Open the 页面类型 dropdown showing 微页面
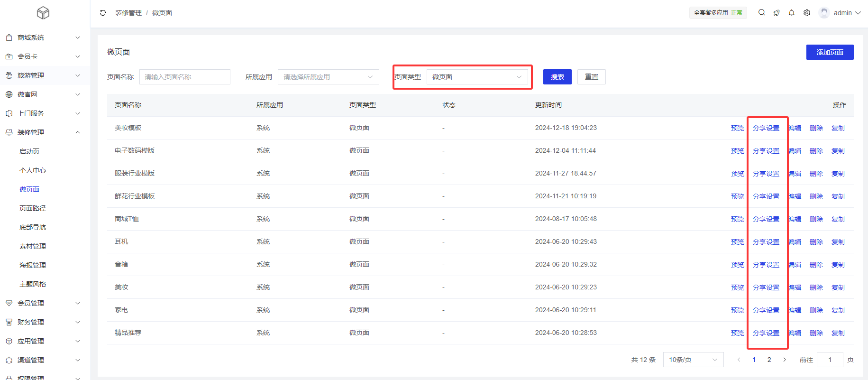868x380 pixels. pos(476,77)
